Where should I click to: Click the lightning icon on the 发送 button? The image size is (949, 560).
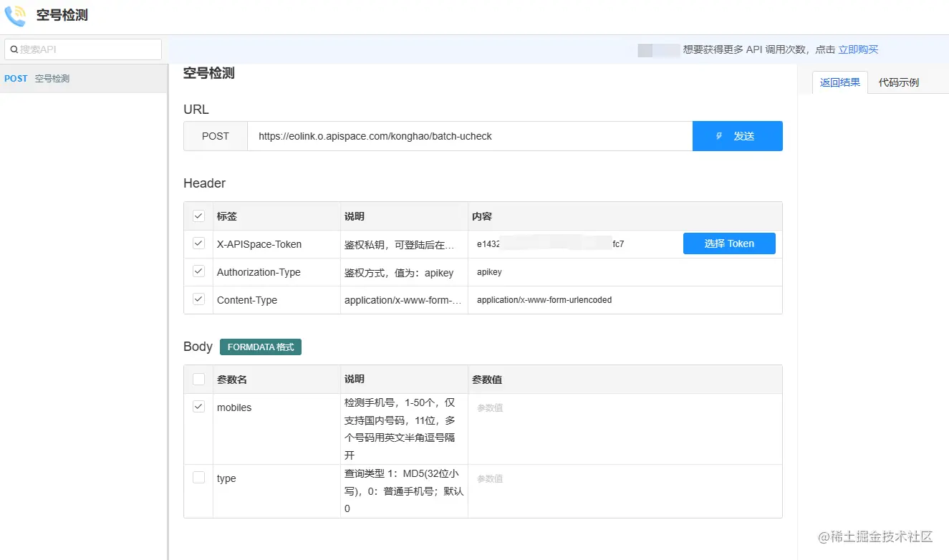click(719, 135)
